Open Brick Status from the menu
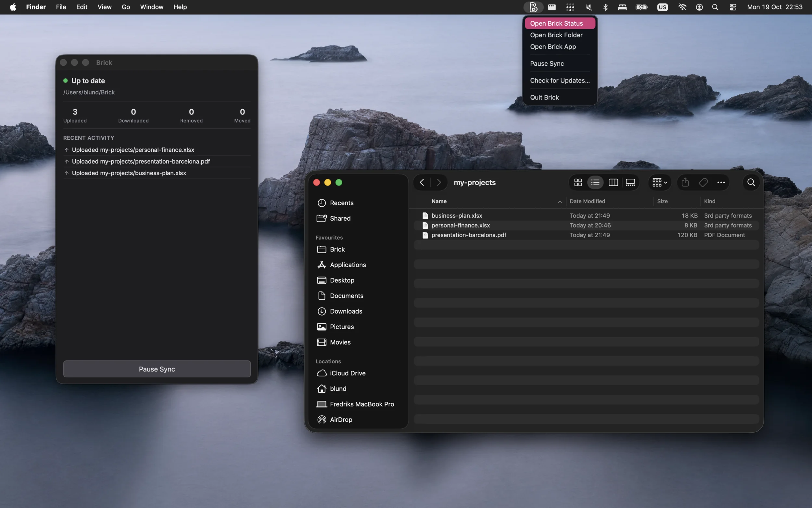The width and height of the screenshot is (812, 508). (x=560, y=23)
